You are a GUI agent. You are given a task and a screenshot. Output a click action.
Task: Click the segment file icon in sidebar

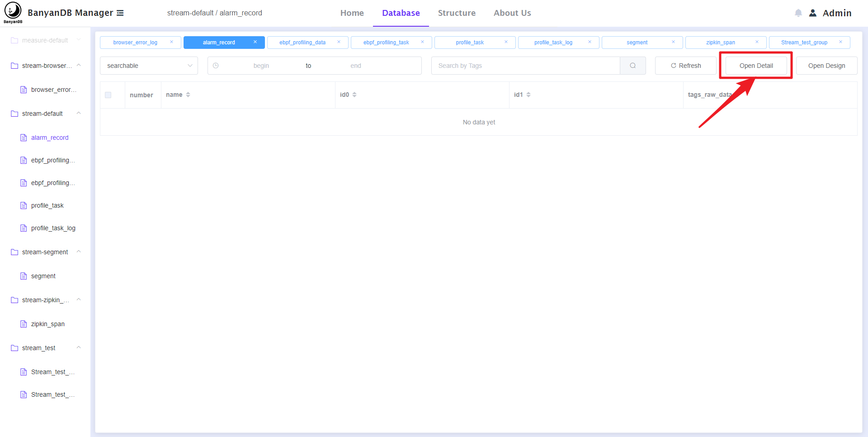24,276
